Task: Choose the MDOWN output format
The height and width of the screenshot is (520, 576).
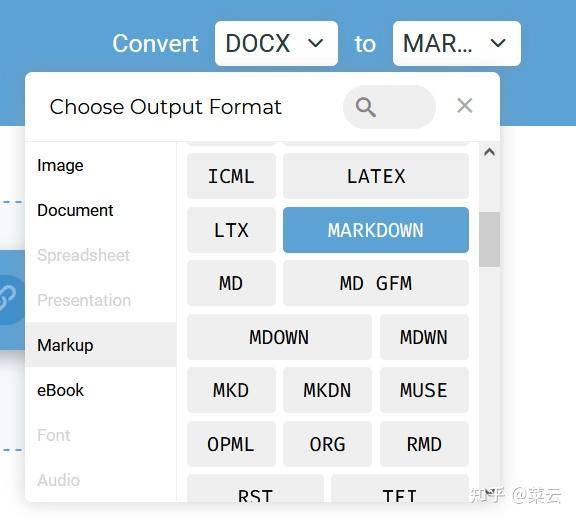Action: (279, 337)
